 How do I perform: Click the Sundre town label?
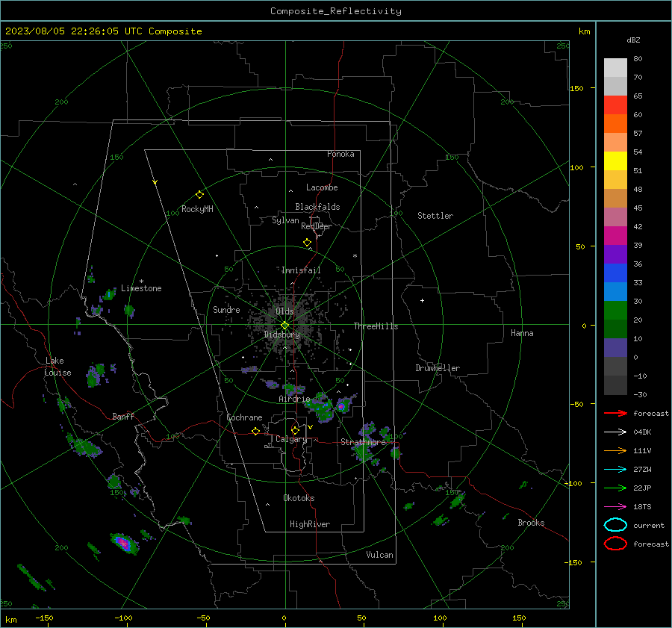coord(226,309)
